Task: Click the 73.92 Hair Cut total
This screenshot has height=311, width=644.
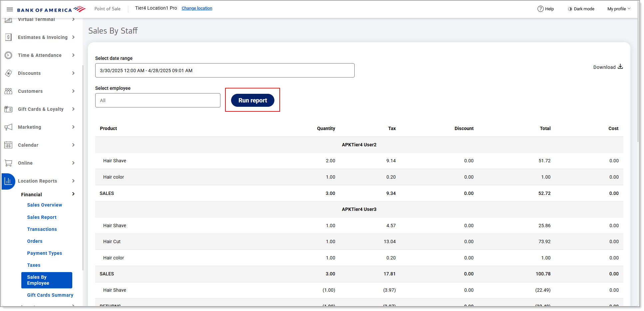Action: pyautogui.click(x=544, y=241)
